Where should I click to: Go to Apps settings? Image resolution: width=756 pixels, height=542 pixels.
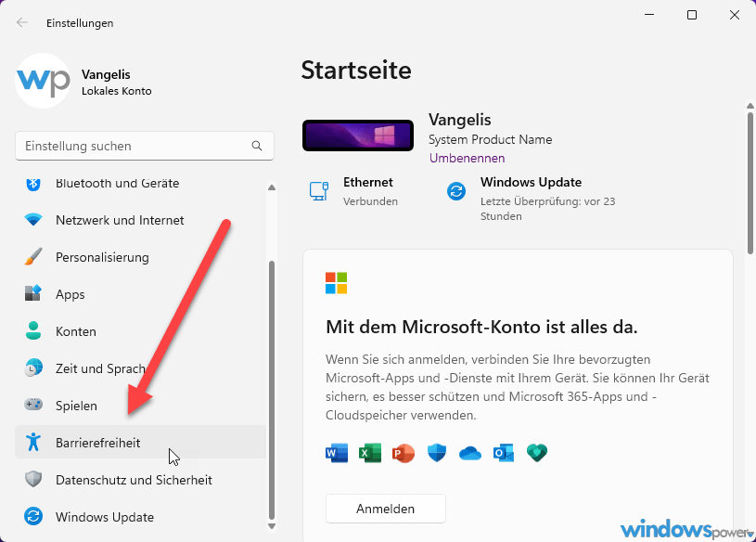140,294
